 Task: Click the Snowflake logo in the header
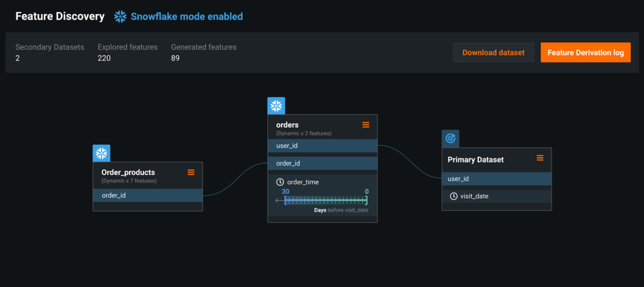(120, 17)
